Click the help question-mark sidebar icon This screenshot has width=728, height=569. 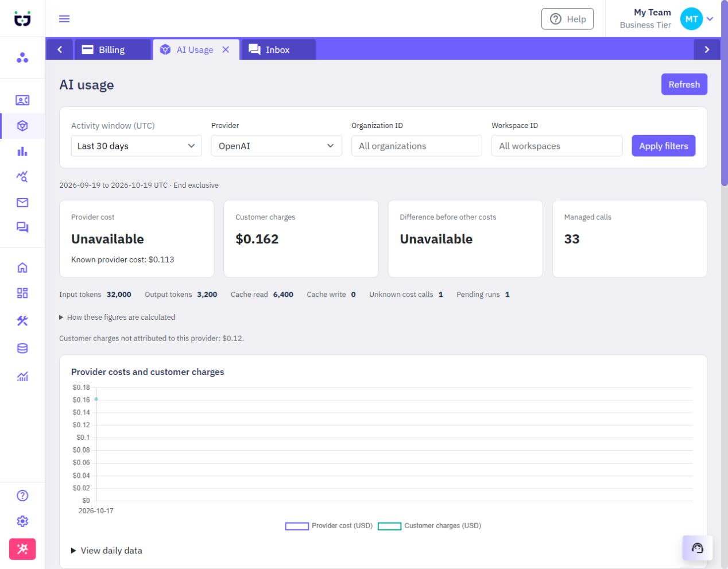pos(22,496)
